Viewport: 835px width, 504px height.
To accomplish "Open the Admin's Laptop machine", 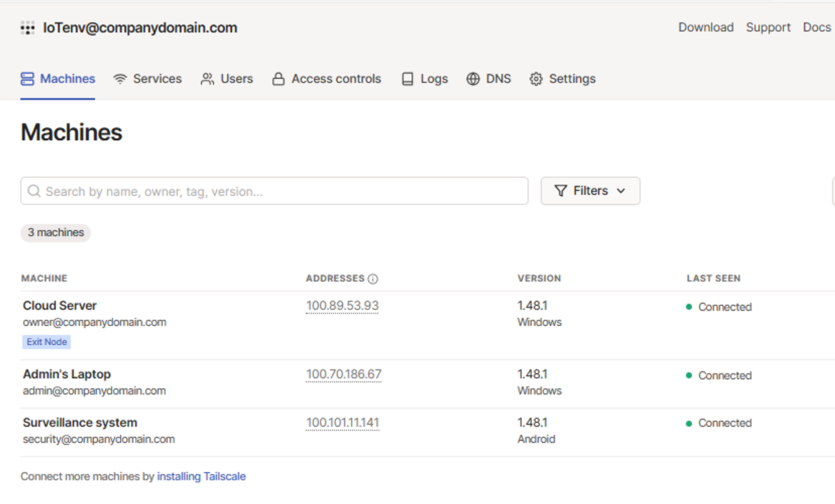I will [67, 374].
